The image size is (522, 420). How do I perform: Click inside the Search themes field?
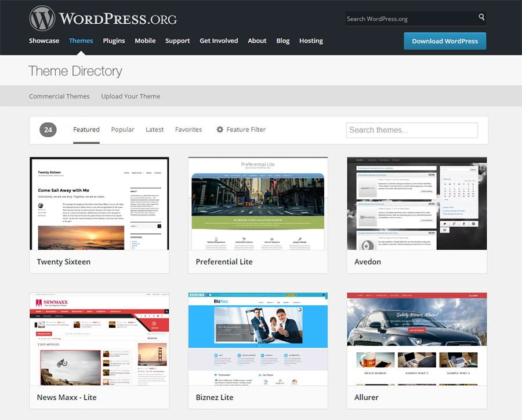pyautogui.click(x=412, y=130)
